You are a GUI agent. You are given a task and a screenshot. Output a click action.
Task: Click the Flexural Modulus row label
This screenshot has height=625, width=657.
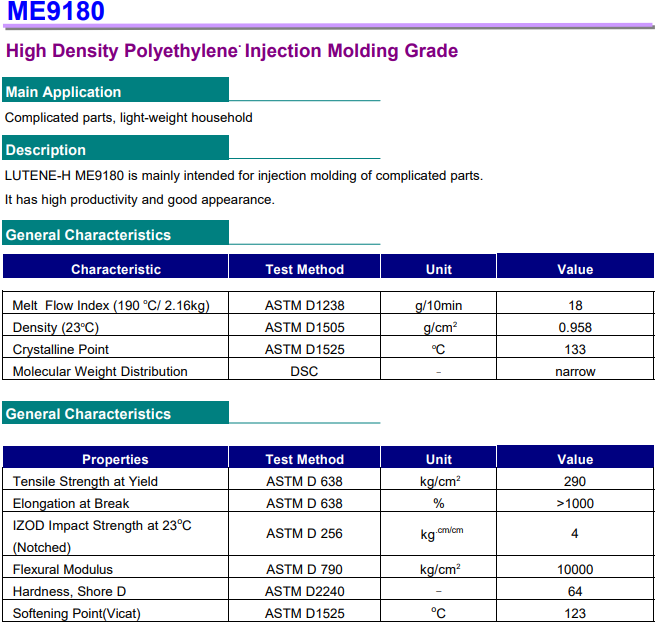point(62,569)
